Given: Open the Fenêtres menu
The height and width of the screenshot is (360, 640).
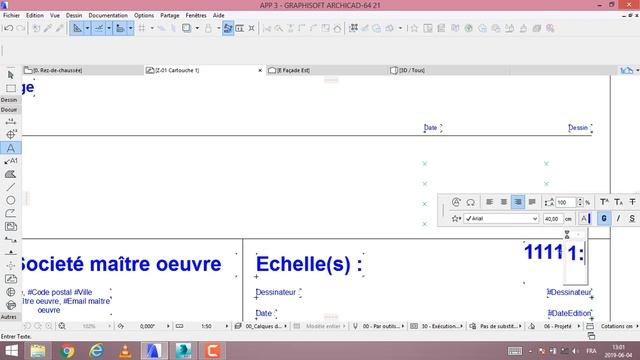Looking at the screenshot, I should tap(196, 16).
